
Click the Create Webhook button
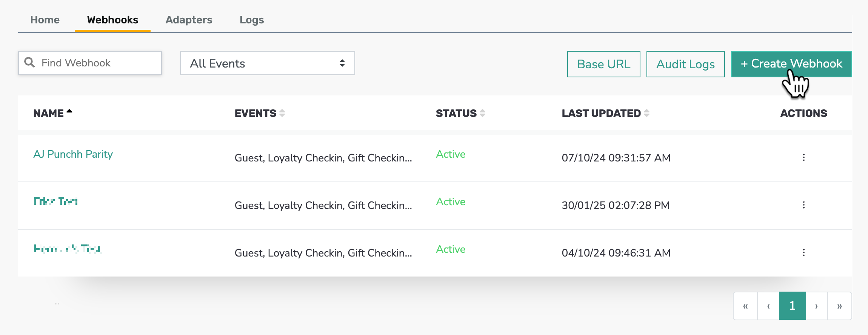pyautogui.click(x=791, y=64)
